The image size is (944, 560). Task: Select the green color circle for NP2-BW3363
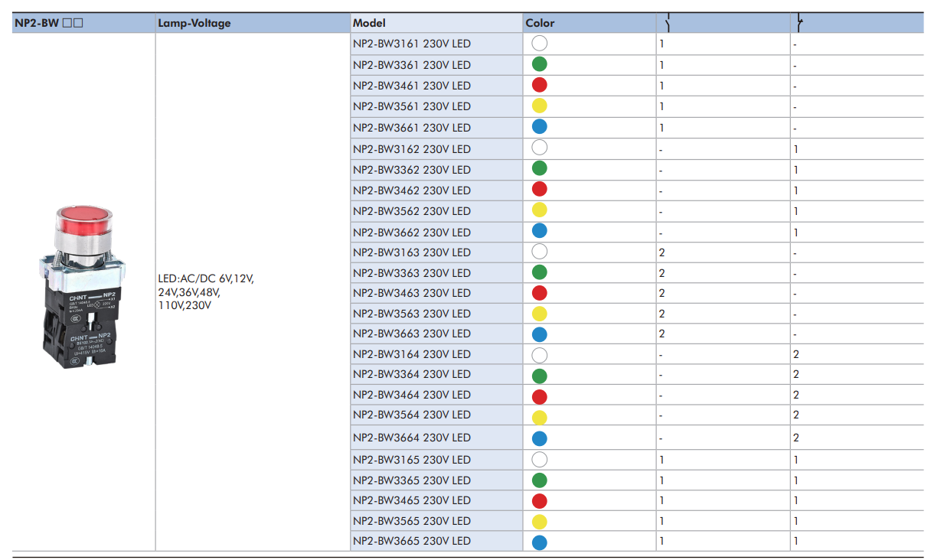540,272
